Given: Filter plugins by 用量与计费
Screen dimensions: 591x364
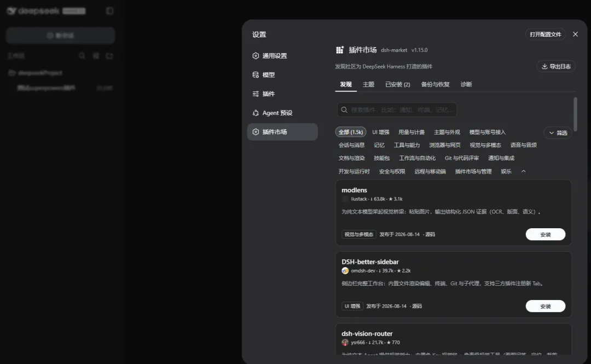Looking at the screenshot, I should 412,132.
